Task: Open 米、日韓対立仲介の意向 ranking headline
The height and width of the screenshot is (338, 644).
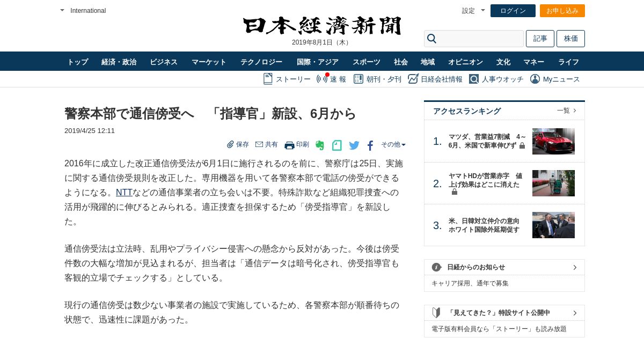Action: (484, 225)
